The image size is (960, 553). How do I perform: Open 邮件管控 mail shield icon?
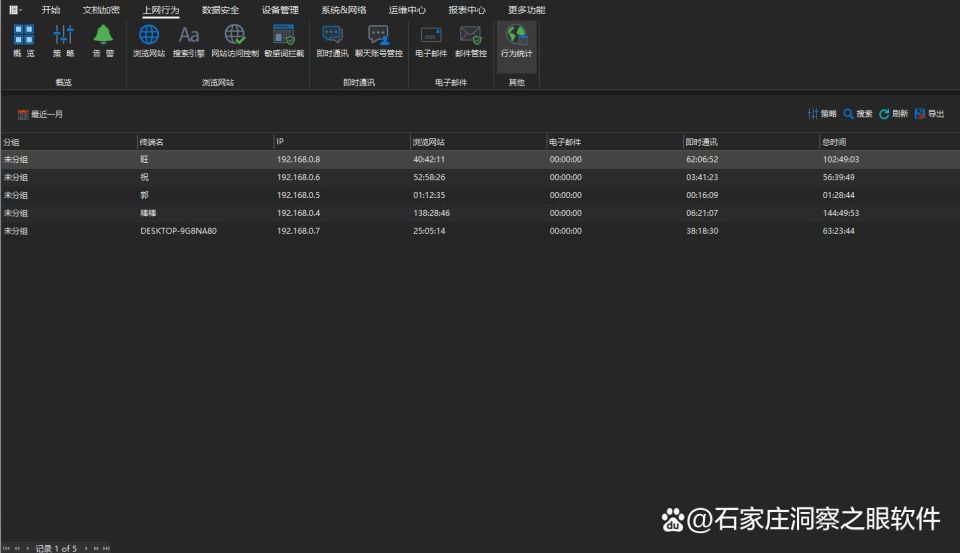[x=471, y=40]
